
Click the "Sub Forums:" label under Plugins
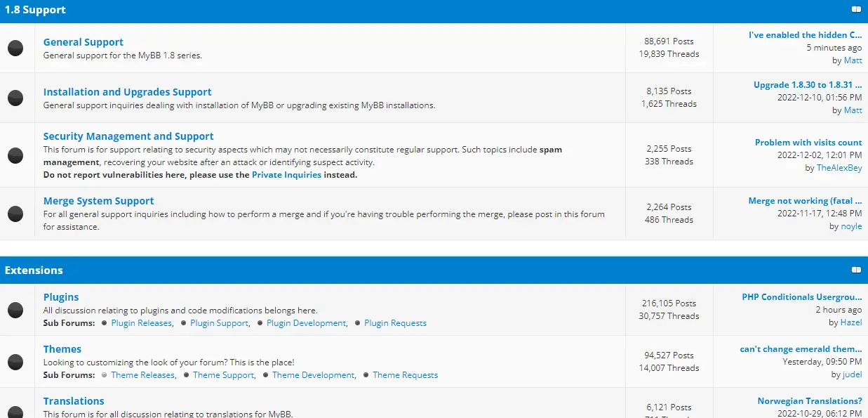[69, 323]
